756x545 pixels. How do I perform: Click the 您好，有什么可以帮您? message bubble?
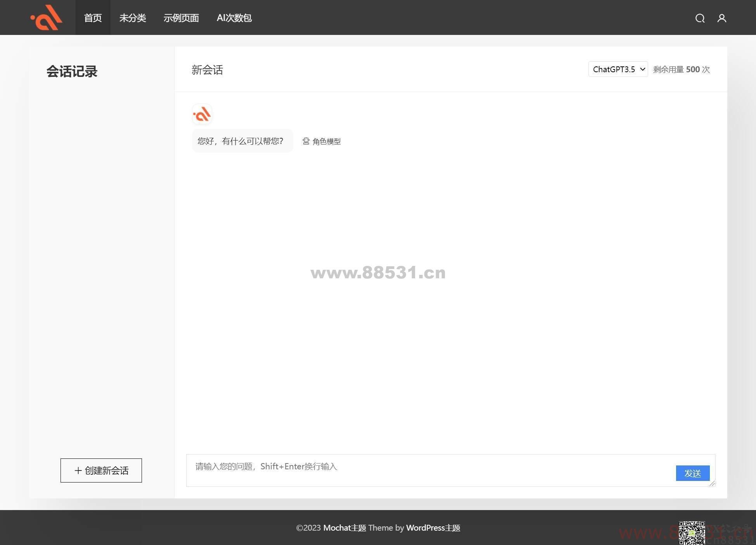[x=242, y=141]
